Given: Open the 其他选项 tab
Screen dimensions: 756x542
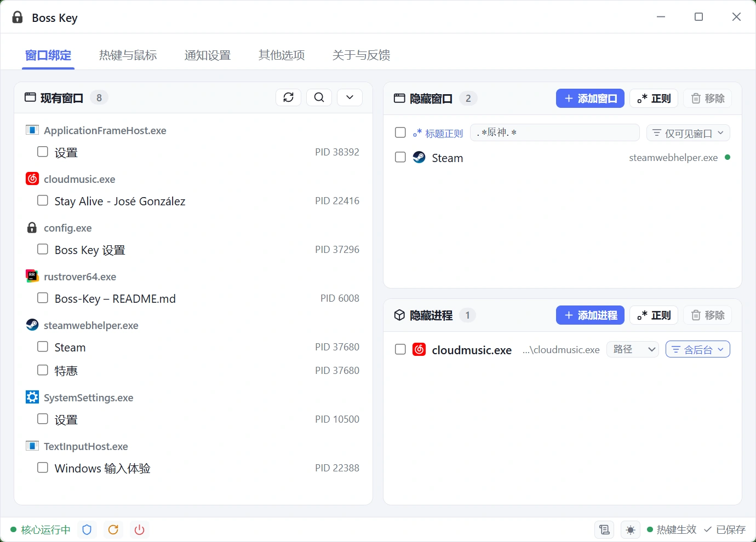Looking at the screenshot, I should click(x=282, y=55).
